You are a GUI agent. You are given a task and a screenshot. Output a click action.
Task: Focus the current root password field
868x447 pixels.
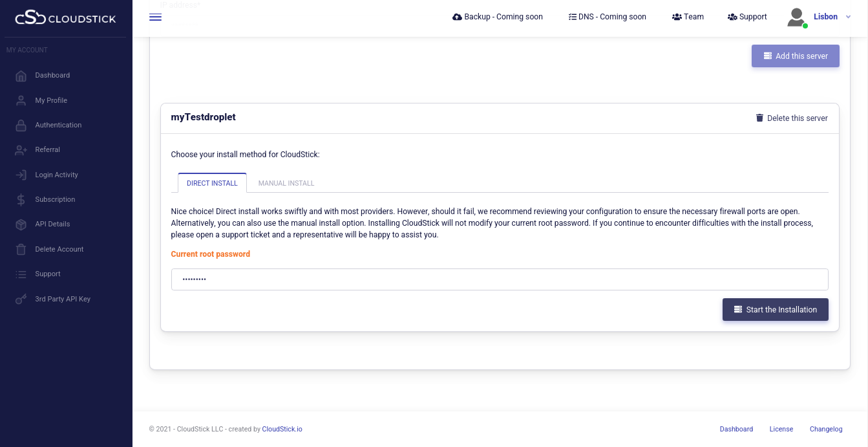[499, 279]
